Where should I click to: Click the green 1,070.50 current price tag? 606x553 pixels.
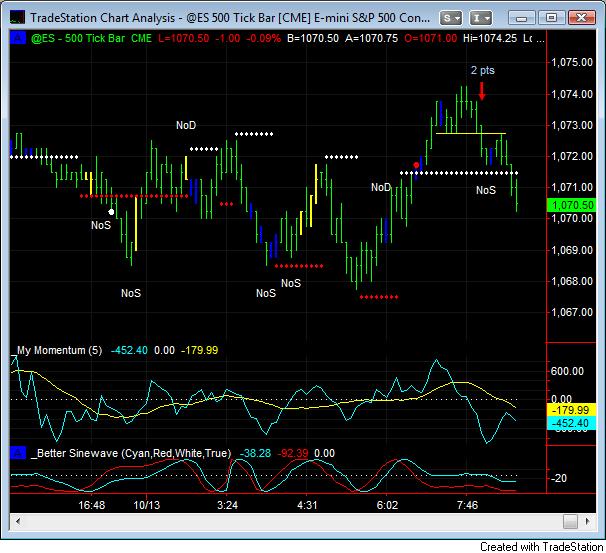point(572,205)
